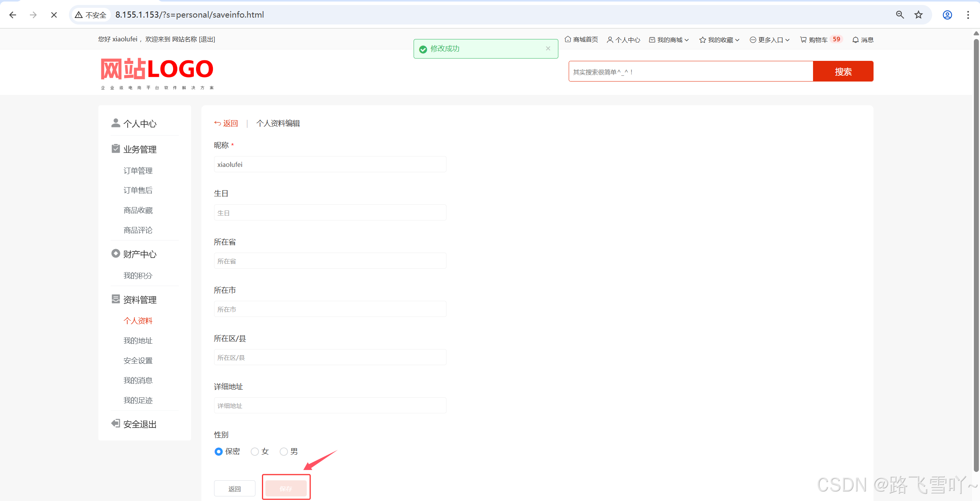Open browser zoom magnifier icon
980x501 pixels.
point(900,15)
